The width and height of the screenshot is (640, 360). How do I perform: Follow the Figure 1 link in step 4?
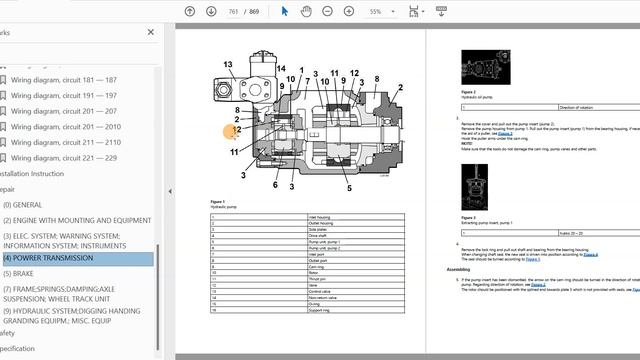533,259
